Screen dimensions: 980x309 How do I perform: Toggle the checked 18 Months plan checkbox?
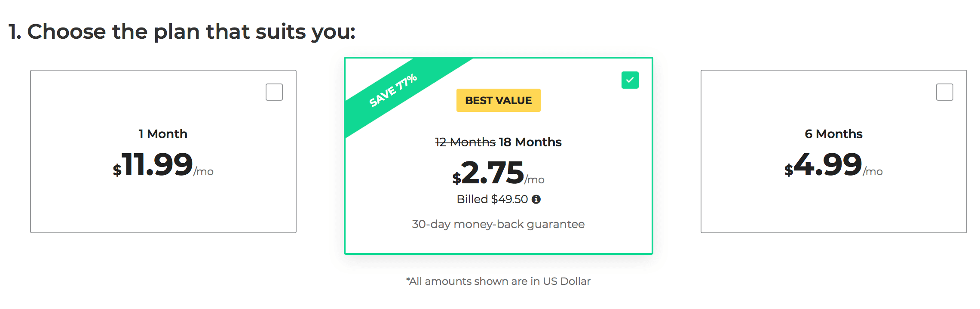630,80
